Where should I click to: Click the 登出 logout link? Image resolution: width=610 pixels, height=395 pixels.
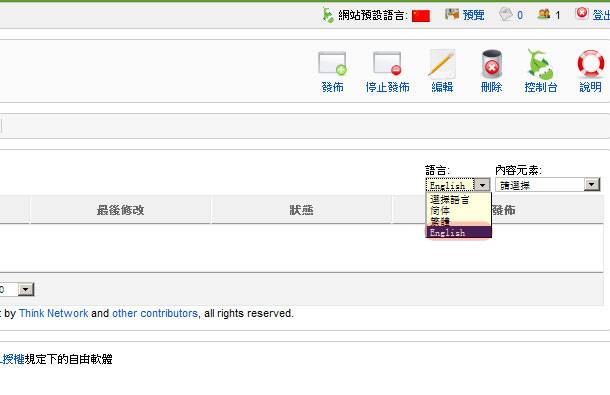601,15
